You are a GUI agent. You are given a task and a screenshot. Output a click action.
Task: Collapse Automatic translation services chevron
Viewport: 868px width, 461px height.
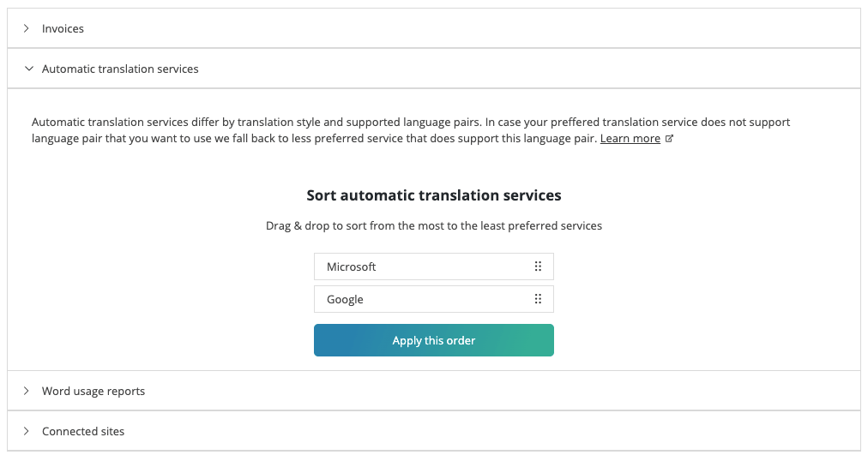(29, 69)
